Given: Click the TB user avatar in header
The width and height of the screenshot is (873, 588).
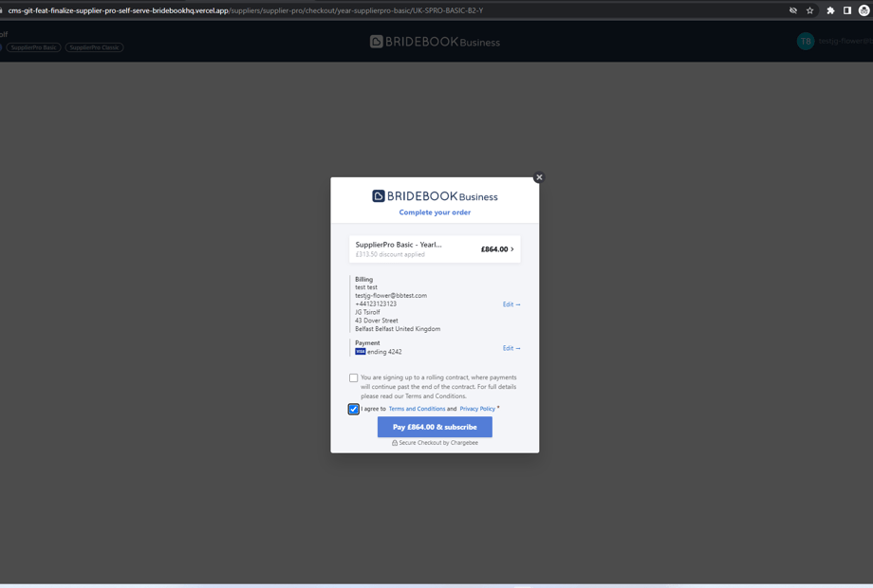Looking at the screenshot, I should (x=806, y=41).
